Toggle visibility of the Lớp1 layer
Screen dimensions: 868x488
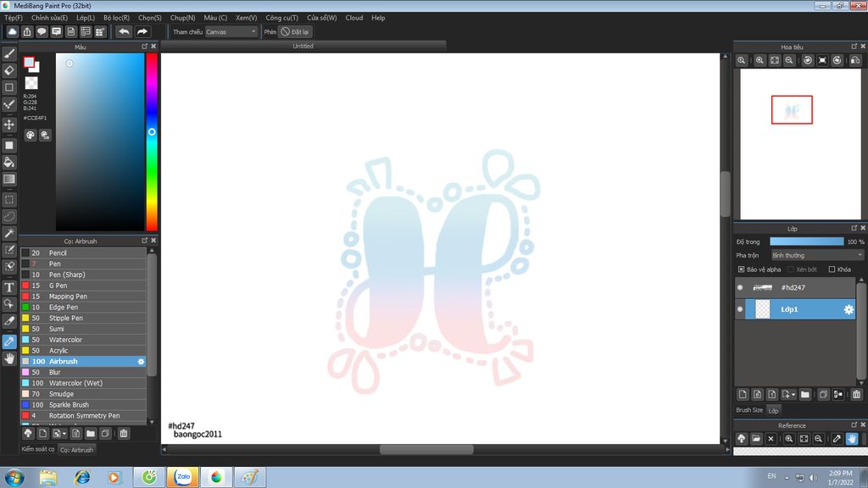tap(740, 309)
